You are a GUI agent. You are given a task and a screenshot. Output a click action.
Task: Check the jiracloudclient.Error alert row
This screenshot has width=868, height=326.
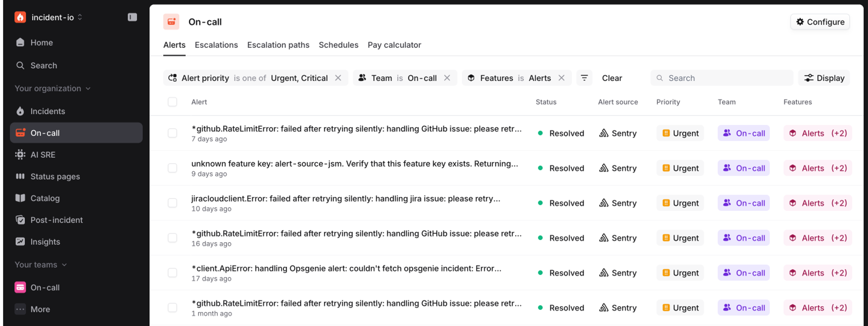172,203
